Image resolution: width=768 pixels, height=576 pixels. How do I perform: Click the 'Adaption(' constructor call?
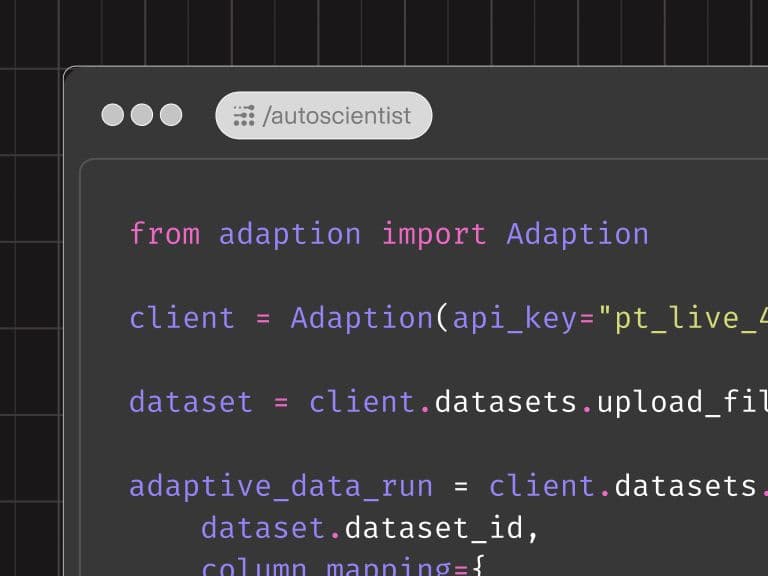[x=369, y=318]
